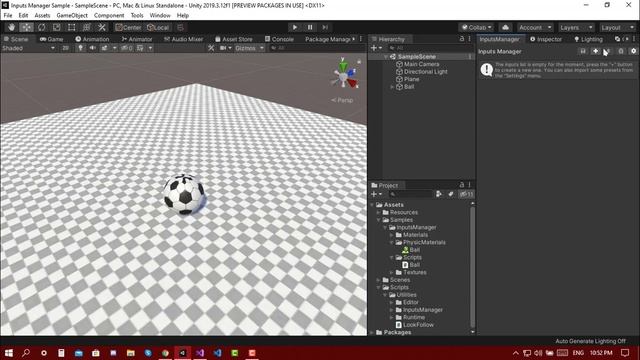Open custom editor tools wrench icon
640x360 pixels.
click(102, 27)
